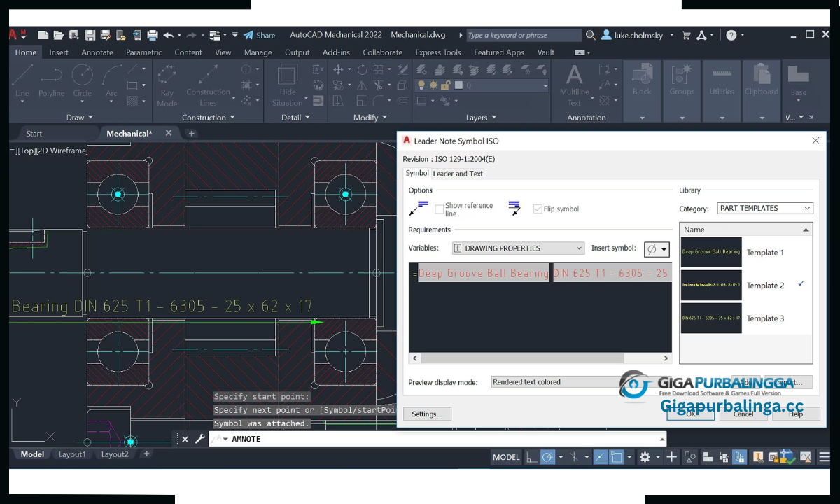Click the Cancel button in the dialog

tap(743, 414)
